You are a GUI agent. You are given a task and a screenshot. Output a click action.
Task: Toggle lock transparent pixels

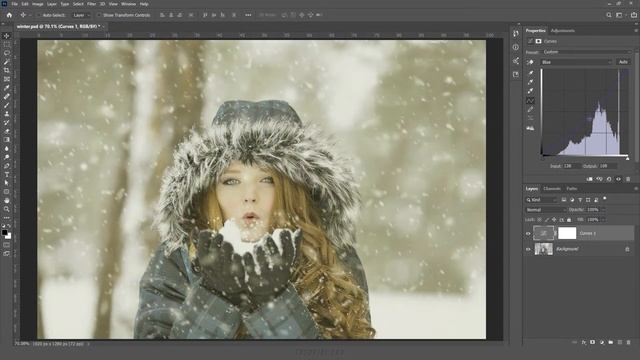point(539,220)
